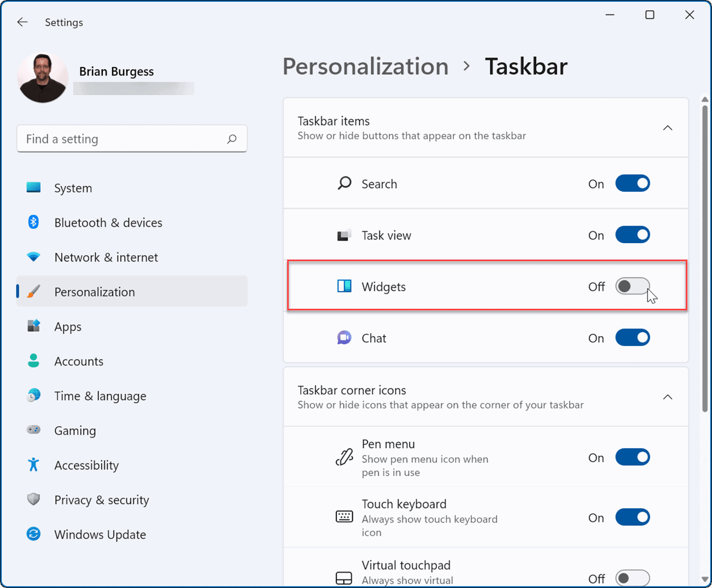Collapse the Taskbar items section

coord(668,127)
